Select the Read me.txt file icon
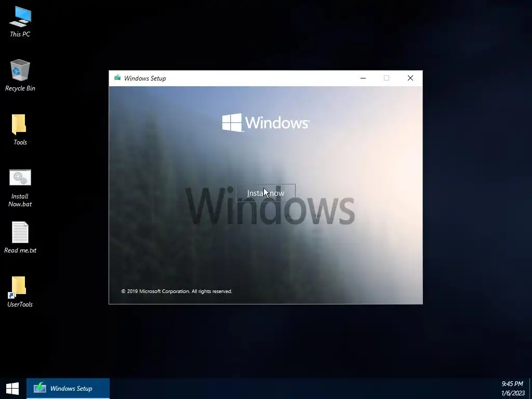 (20, 237)
